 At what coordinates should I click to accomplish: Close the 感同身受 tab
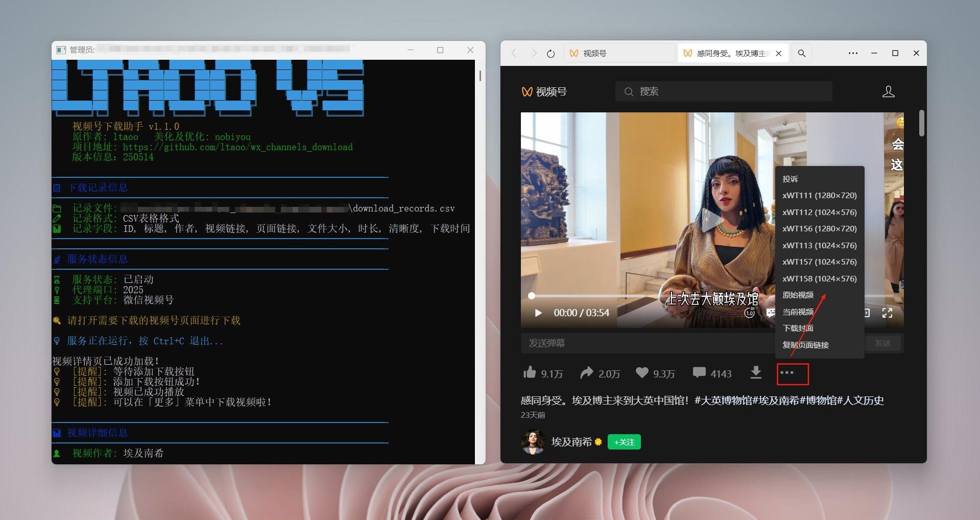click(778, 53)
